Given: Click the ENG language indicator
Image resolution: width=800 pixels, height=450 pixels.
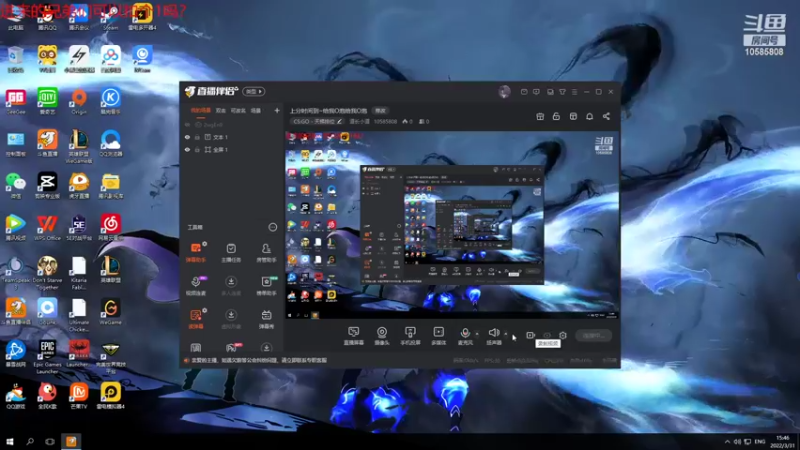Looking at the screenshot, I should [x=760, y=441].
